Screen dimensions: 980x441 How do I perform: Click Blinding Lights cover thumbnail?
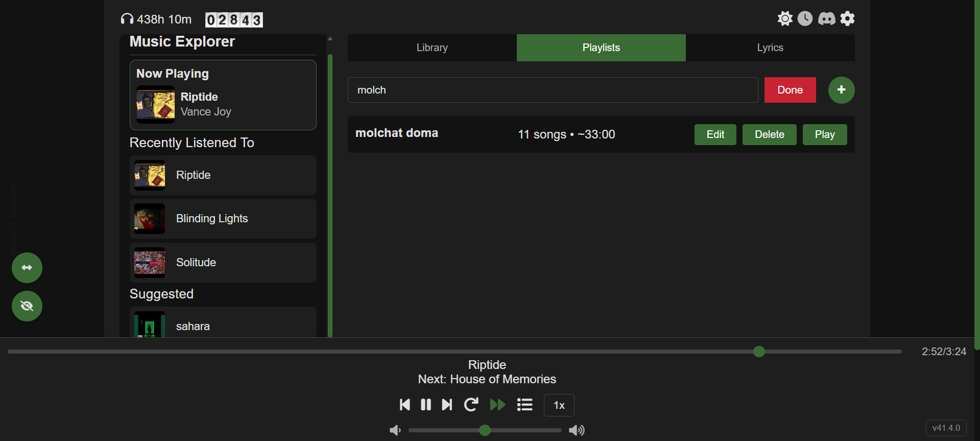[150, 219]
